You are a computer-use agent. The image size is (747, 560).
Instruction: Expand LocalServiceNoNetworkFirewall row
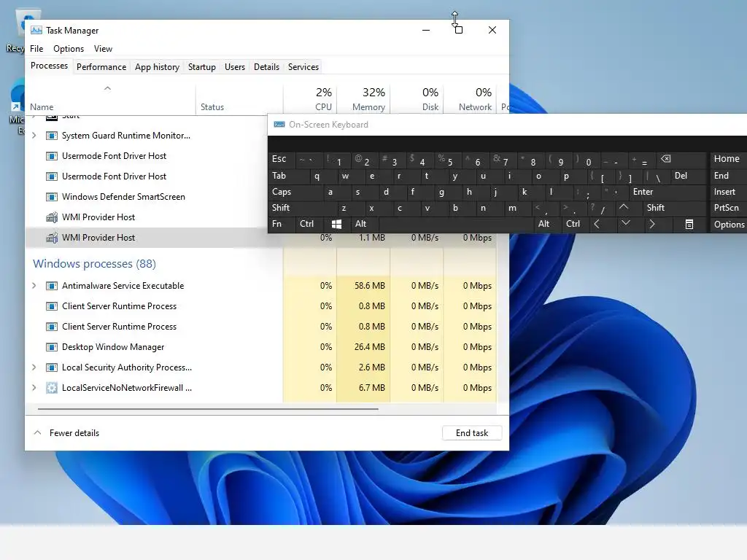(34, 388)
